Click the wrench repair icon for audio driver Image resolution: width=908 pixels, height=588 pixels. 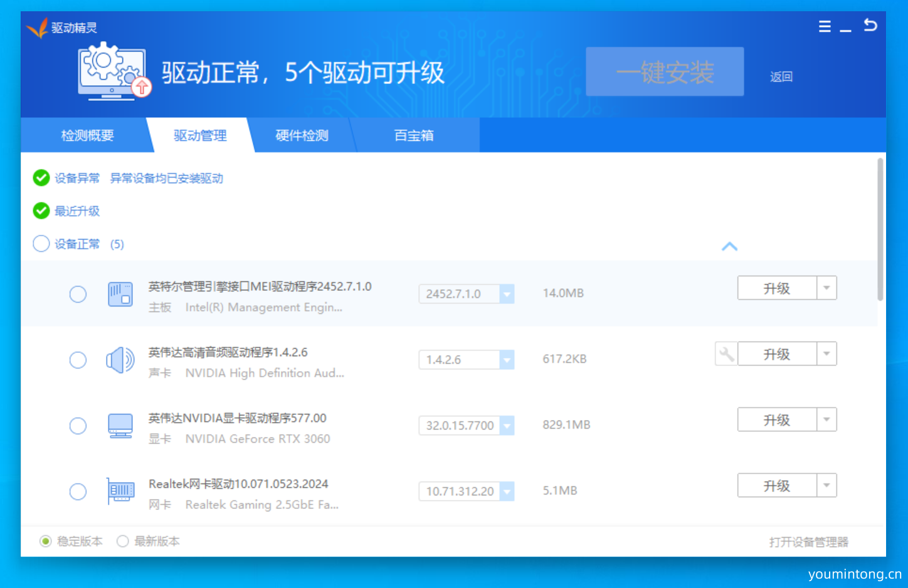click(726, 354)
